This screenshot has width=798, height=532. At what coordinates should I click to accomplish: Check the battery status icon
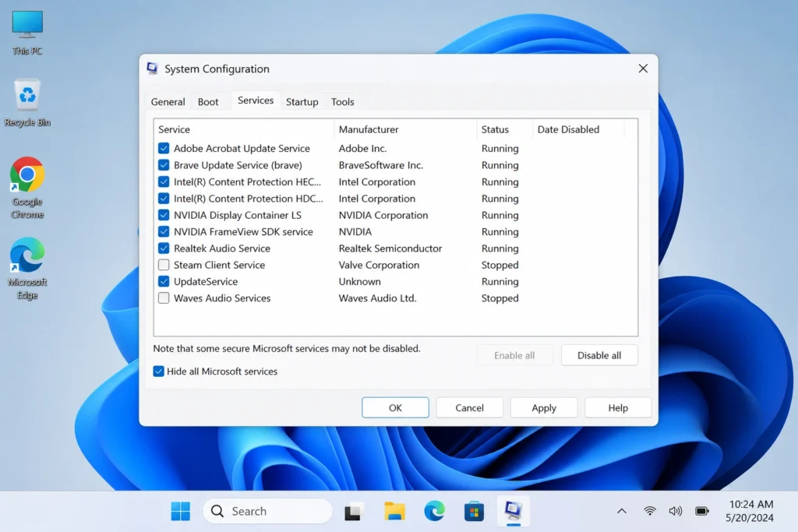(702, 511)
